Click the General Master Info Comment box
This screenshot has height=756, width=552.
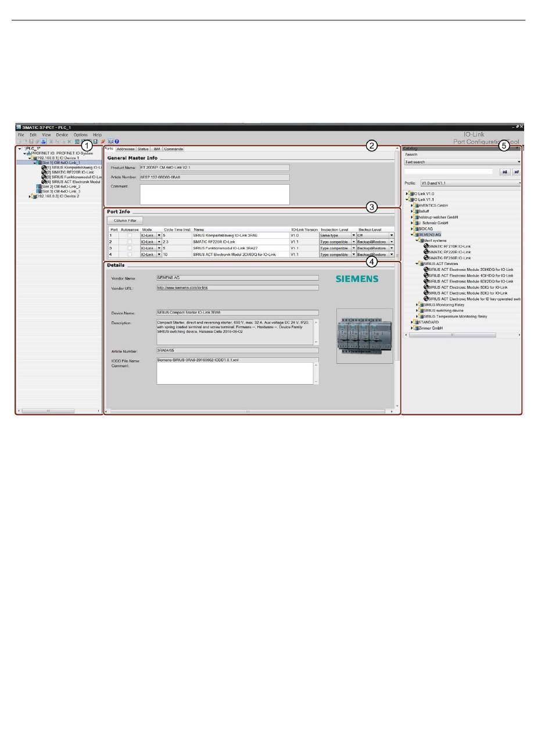215,194
